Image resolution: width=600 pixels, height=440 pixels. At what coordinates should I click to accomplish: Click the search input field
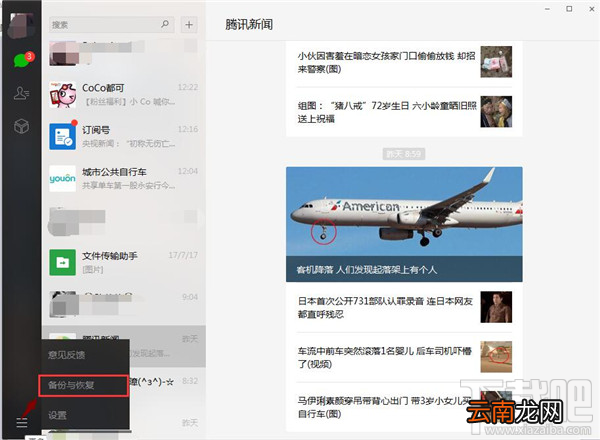click(112, 25)
